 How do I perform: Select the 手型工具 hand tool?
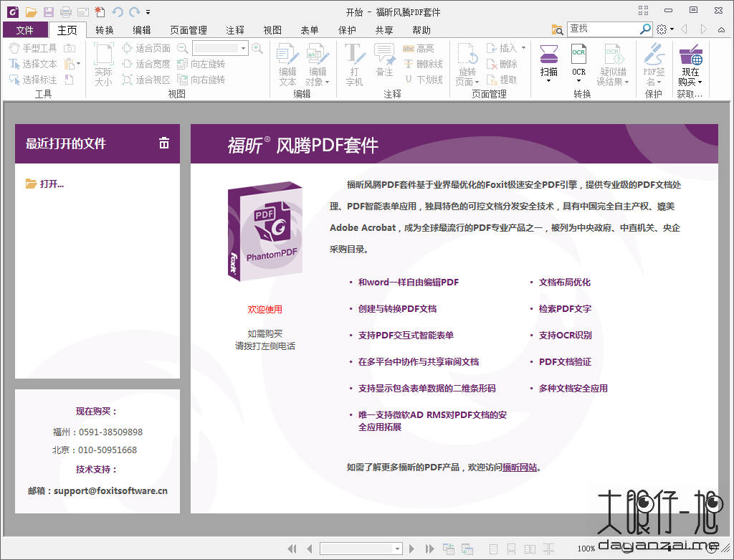coord(33,48)
